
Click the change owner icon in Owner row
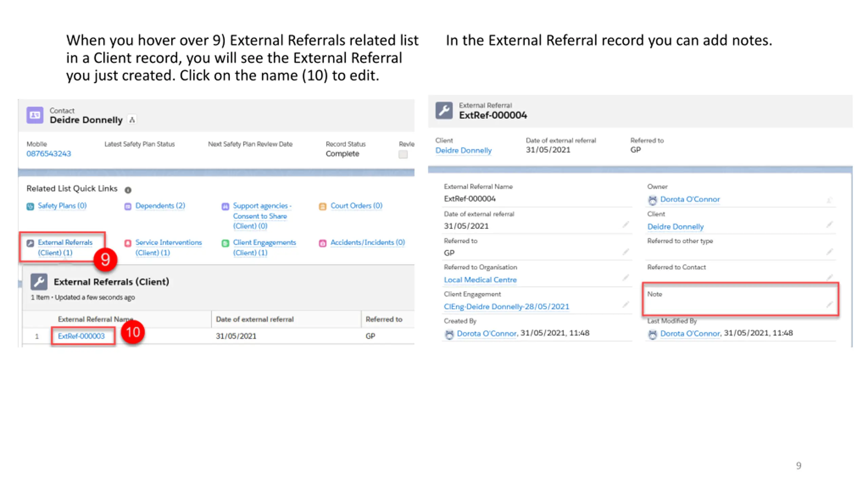[829, 200]
